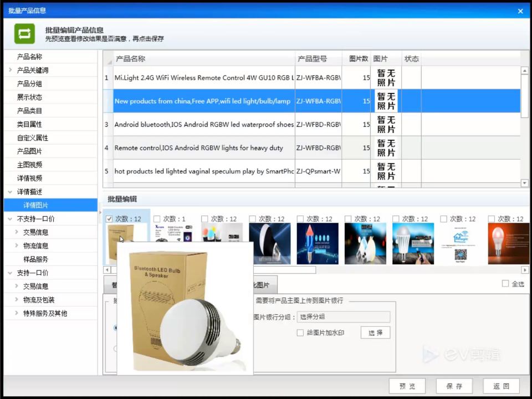Click thumbnail strip left scroll arrow

[107, 270]
